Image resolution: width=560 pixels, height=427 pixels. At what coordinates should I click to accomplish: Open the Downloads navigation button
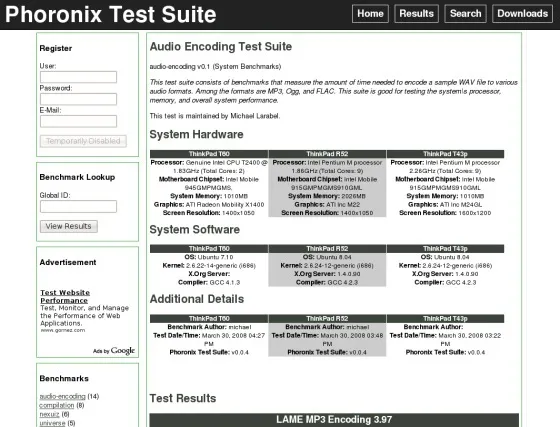coord(522,14)
